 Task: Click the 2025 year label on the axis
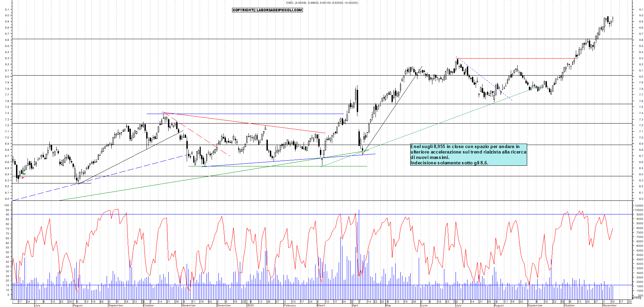pos(250,305)
